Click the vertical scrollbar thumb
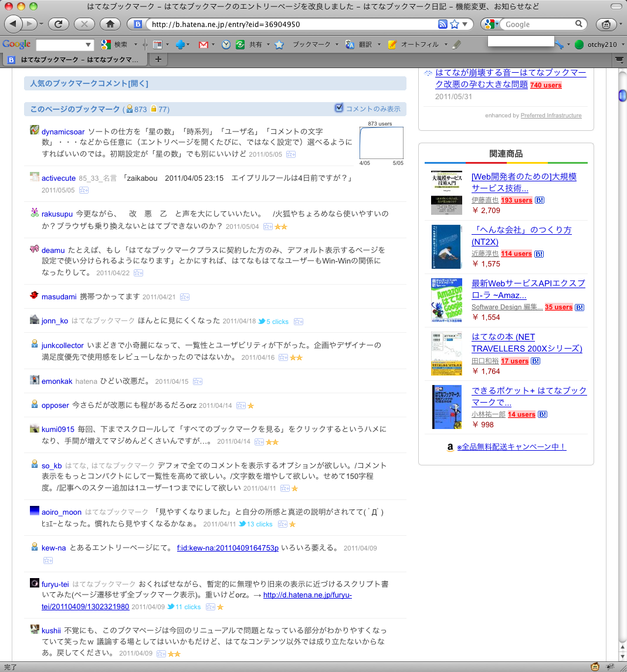This screenshot has height=672, width=627. click(623, 95)
